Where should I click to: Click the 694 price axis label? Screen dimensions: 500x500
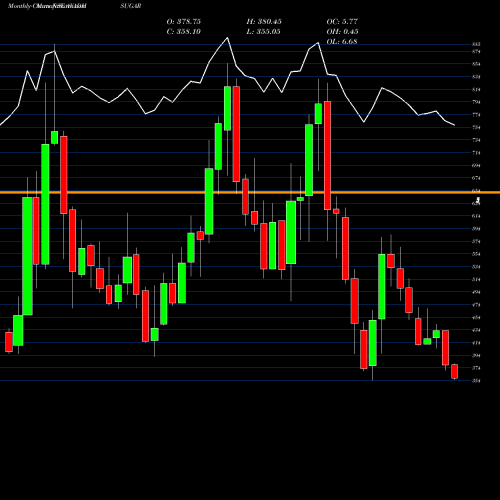(476, 165)
